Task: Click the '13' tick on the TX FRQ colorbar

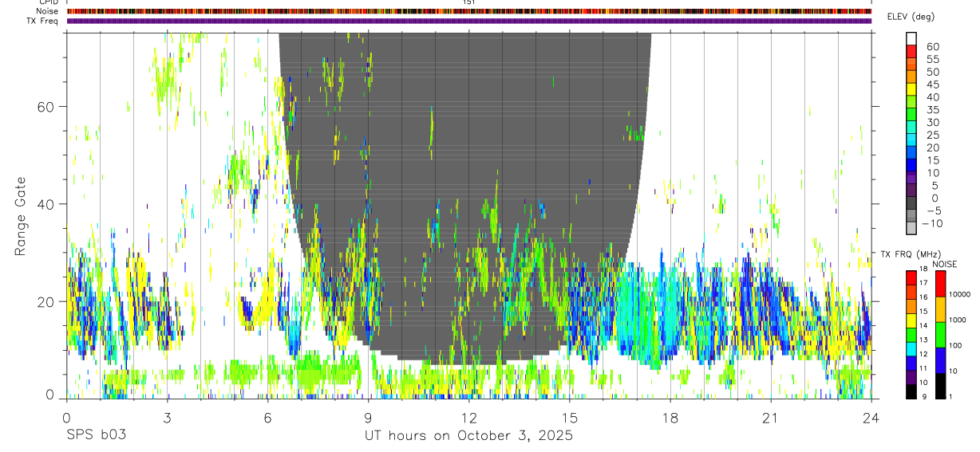Action: 924,340
